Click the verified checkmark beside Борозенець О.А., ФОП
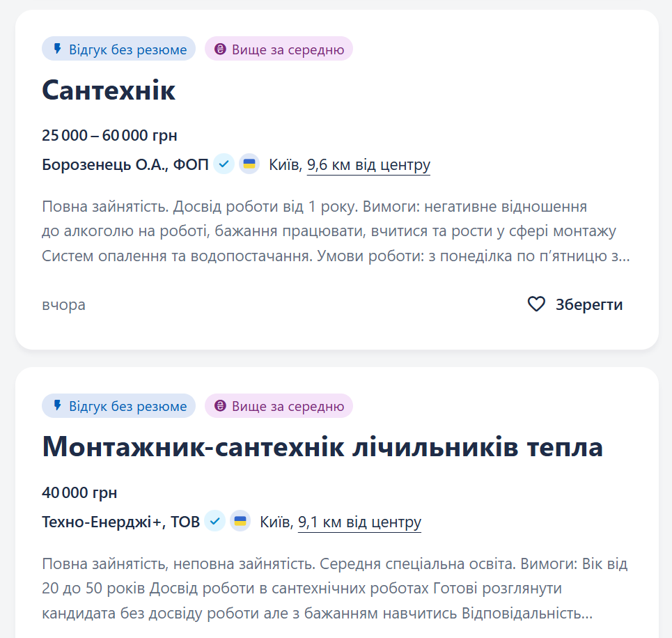672x638 pixels. (x=224, y=164)
